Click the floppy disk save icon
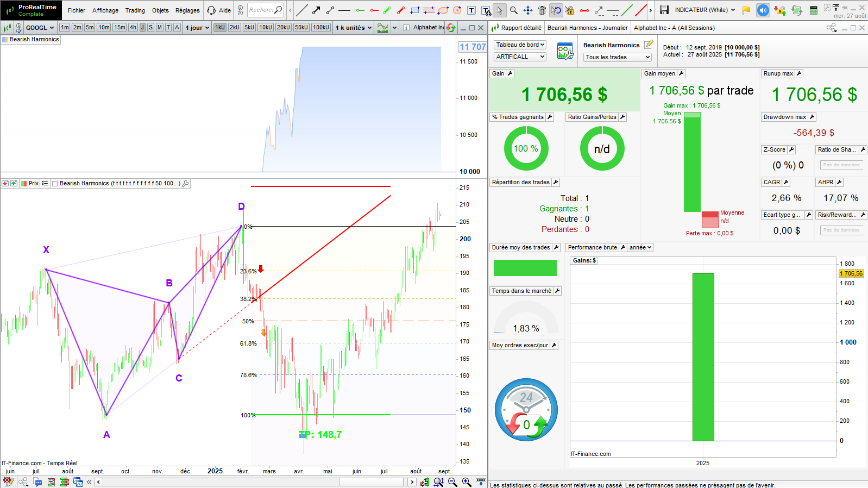 664,10
